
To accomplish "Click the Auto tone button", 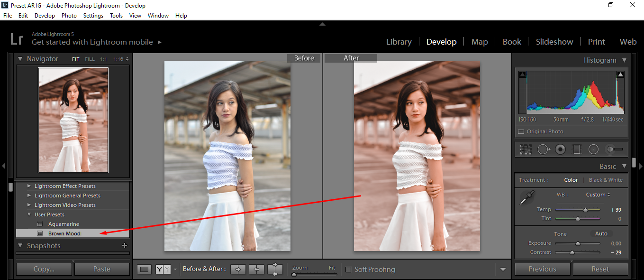I will pos(601,234).
